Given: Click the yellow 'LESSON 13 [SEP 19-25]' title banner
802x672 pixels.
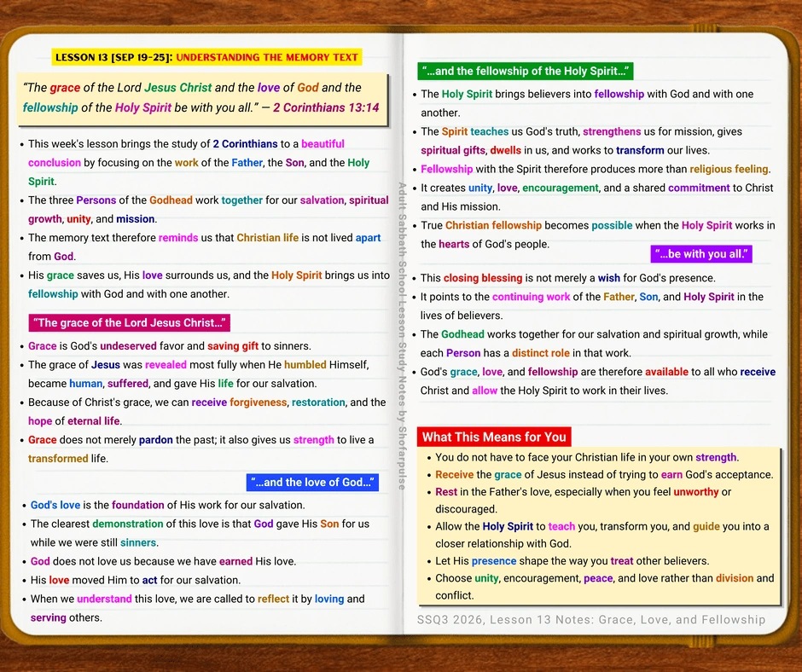Looking at the screenshot, I should coord(206,57).
